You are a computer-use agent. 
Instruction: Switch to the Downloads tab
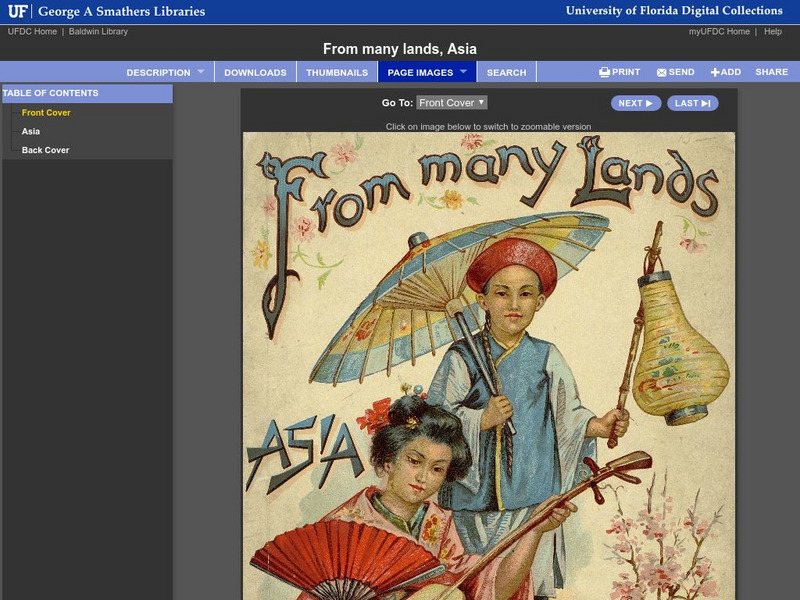(x=255, y=72)
